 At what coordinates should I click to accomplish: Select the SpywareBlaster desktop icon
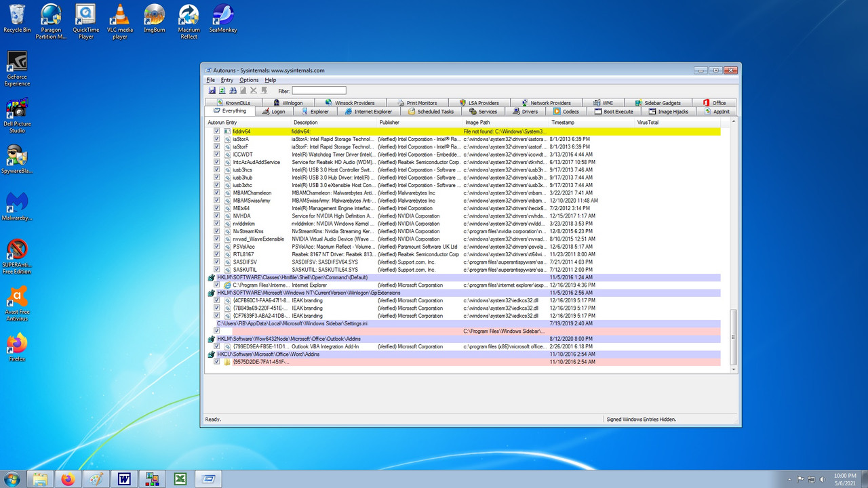click(x=17, y=159)
